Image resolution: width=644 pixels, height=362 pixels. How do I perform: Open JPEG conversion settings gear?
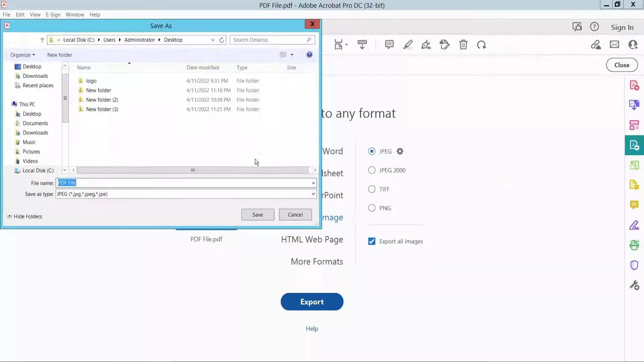point(400,151)
